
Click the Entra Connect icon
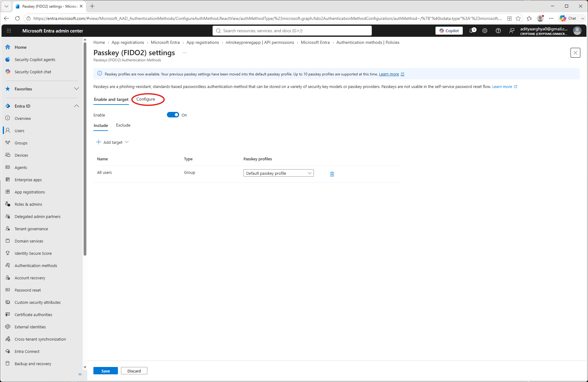[x=8, y=351]
